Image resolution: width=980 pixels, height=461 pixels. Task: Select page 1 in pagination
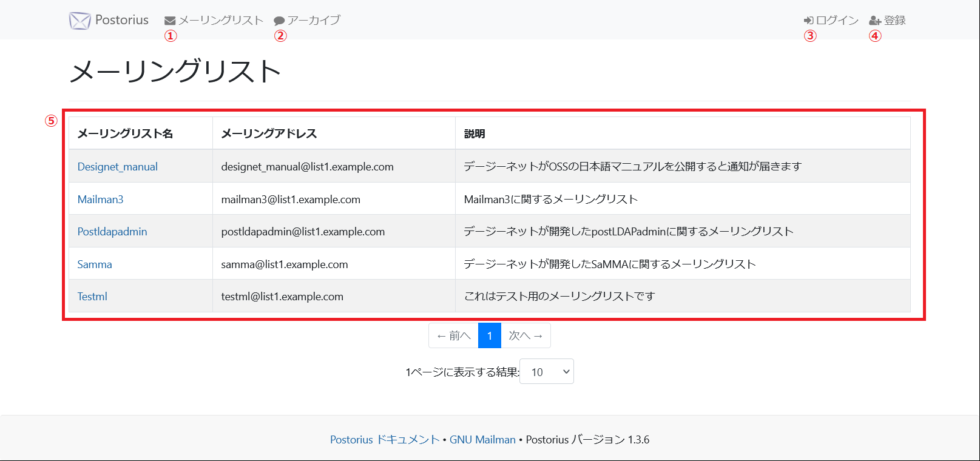[x=490, y=335]
